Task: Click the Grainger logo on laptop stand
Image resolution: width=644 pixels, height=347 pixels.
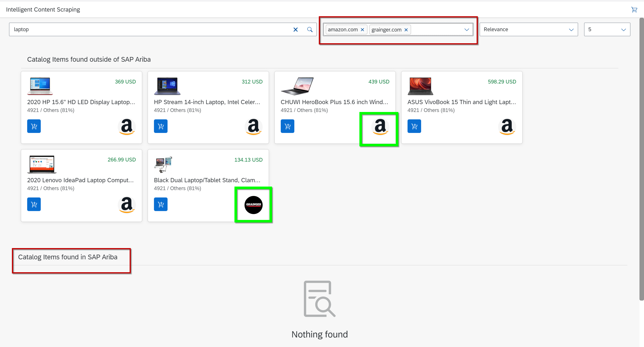Action: [253, 205]
